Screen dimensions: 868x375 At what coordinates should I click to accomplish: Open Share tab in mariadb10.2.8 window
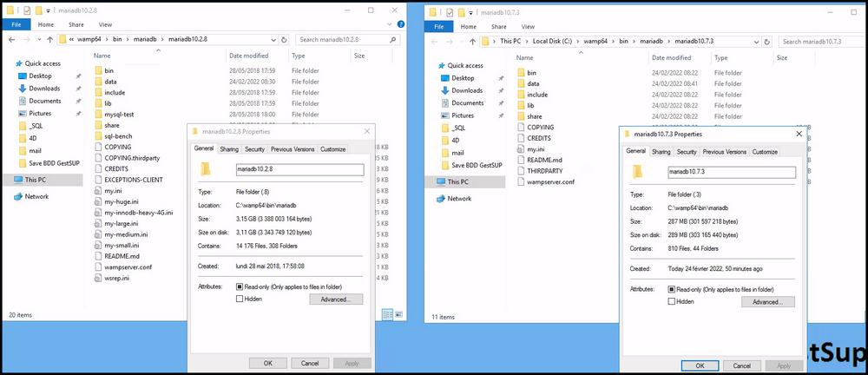[76, 24]
